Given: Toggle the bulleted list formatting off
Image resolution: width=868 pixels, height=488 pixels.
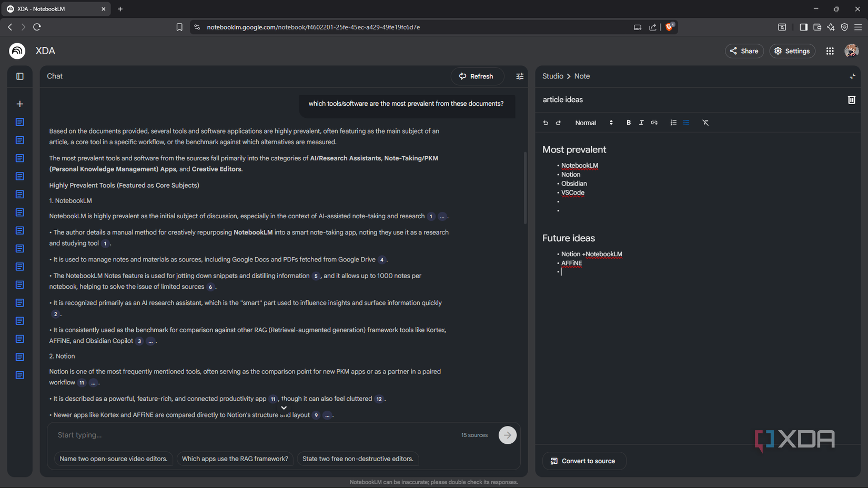Looking at the screenshot, I should (686, 123).
